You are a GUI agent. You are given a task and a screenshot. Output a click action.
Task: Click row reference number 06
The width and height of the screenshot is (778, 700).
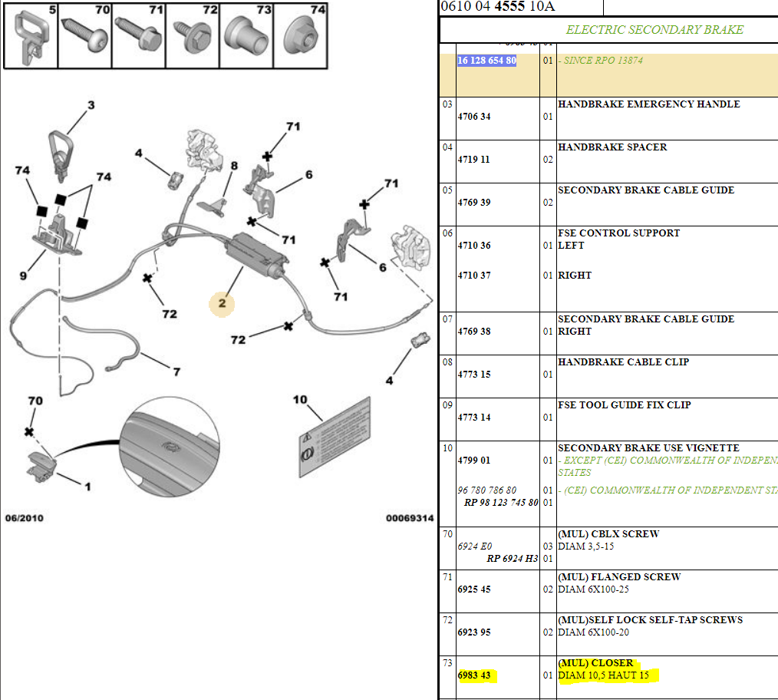(447, 233)
